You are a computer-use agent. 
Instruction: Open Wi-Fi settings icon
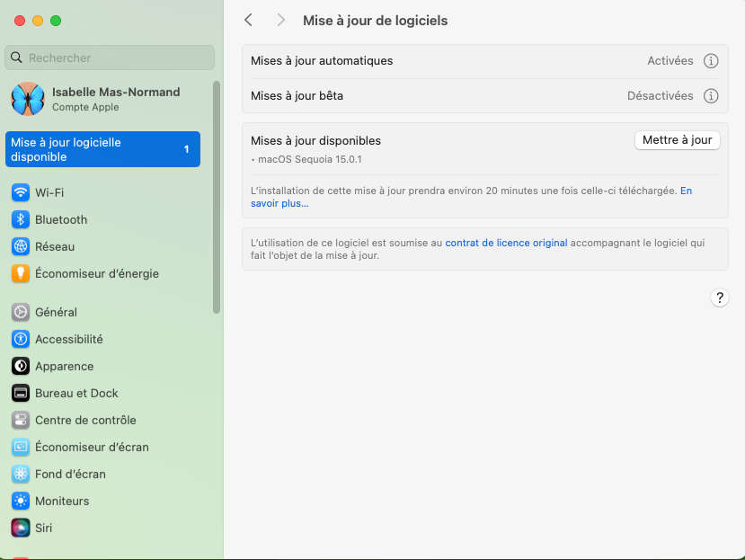click(21, 192)
